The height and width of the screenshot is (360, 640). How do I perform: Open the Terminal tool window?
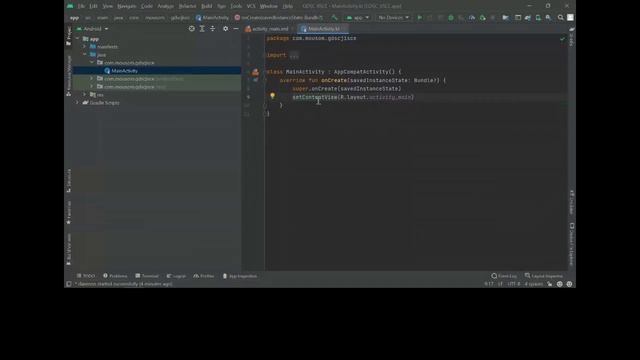pyautogui.click(x=147, y=276)
